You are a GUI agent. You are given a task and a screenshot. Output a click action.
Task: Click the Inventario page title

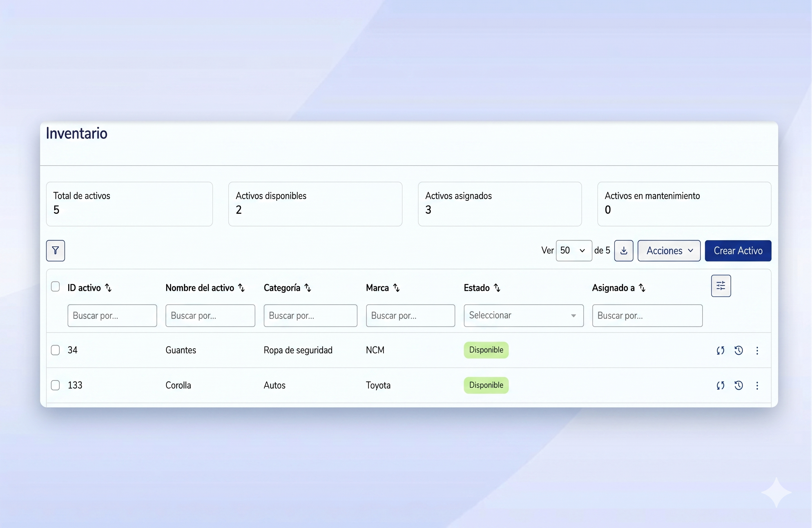(x=76, y=133)
